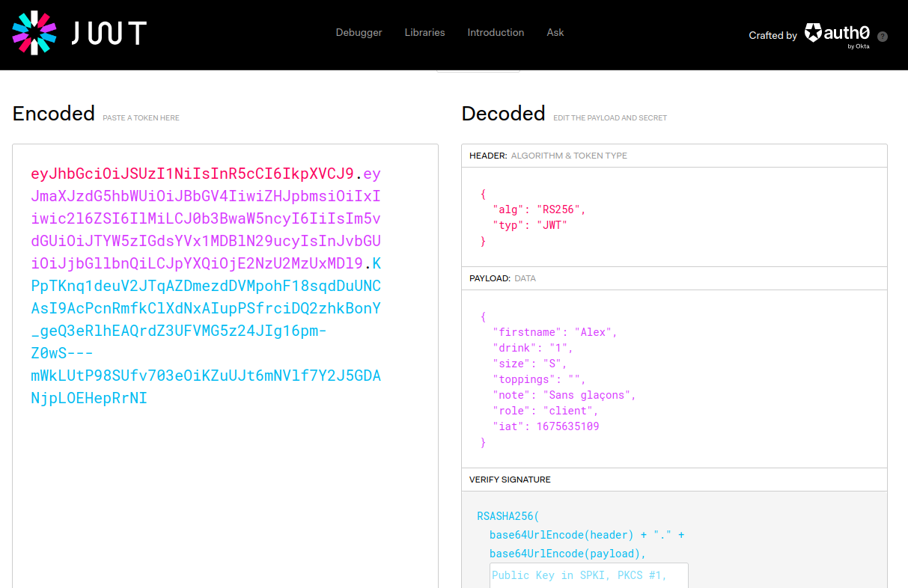Click the Auth0 shield logo
Image resolution: width=908 pixels, height=588 pixels.
pyautogui.click(x=813, y=33)
